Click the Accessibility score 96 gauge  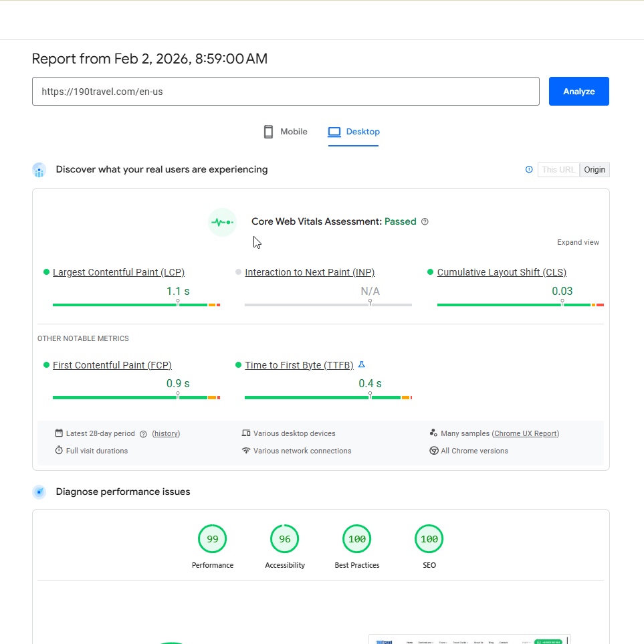click(285, 539)
